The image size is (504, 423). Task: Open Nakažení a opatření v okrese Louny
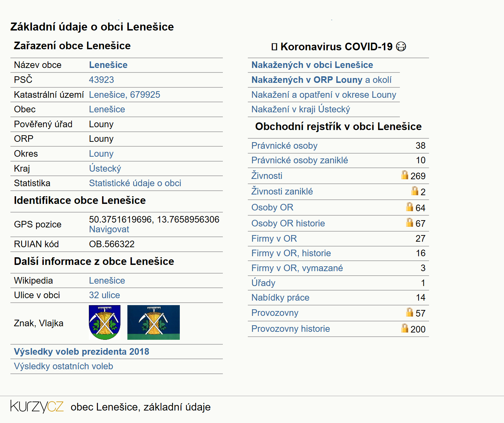tap(324, 95)
